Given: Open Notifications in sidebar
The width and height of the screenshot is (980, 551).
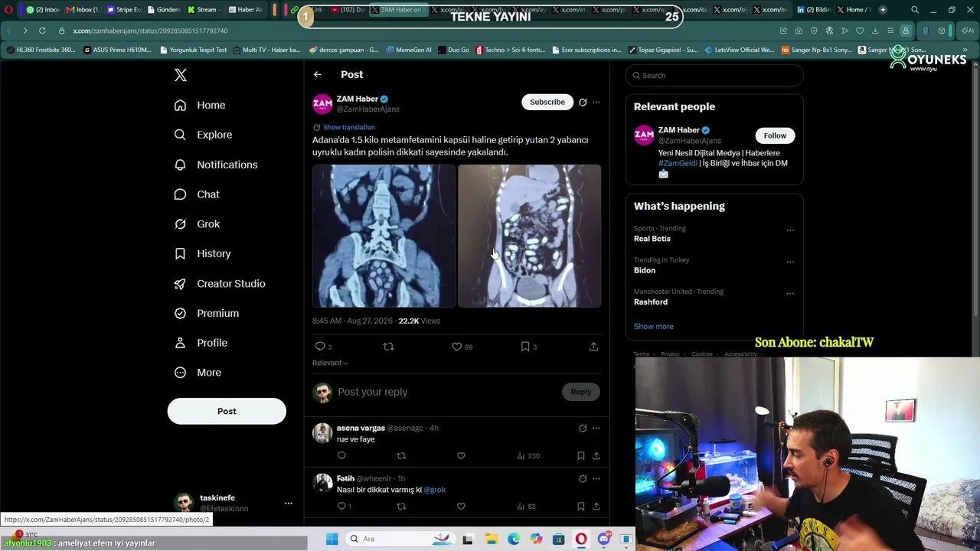Looking at the screenshot, I should 216,165.
